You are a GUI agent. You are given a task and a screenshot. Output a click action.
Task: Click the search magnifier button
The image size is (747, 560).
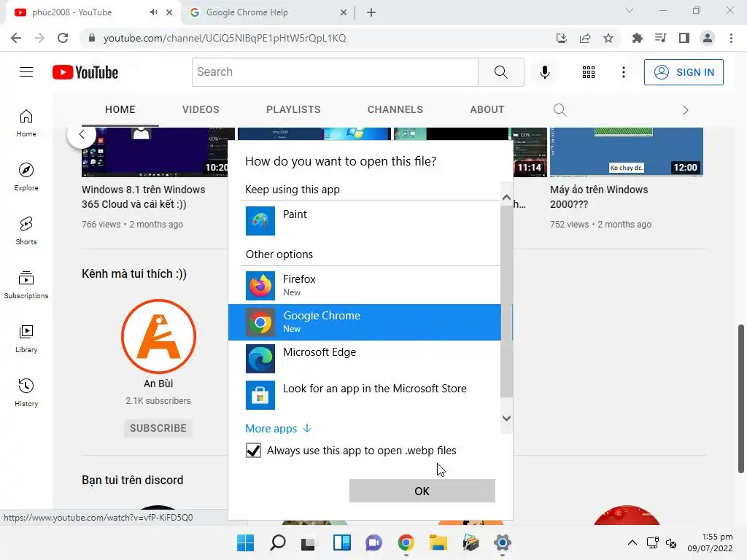pyautogui.click(x=500, y=72)
